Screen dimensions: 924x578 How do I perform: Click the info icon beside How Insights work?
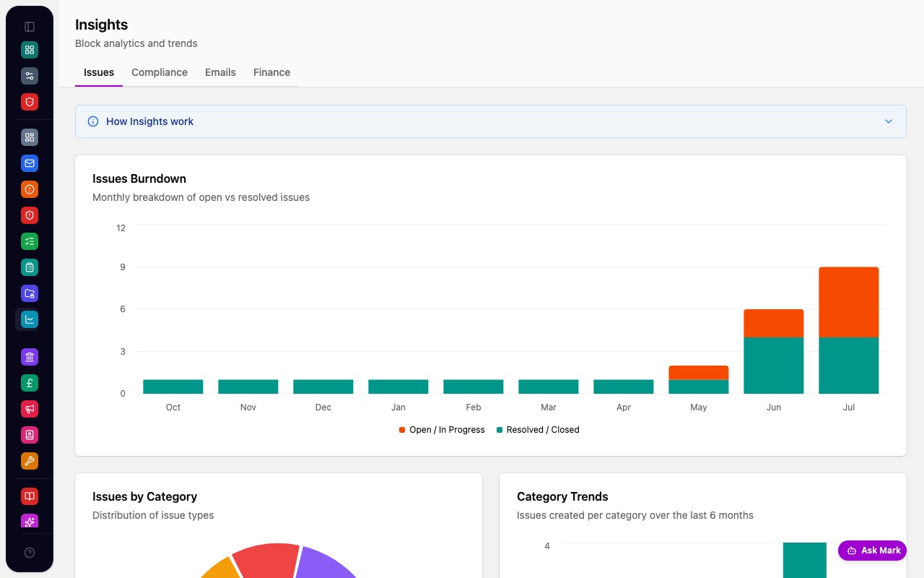[93, 121]
